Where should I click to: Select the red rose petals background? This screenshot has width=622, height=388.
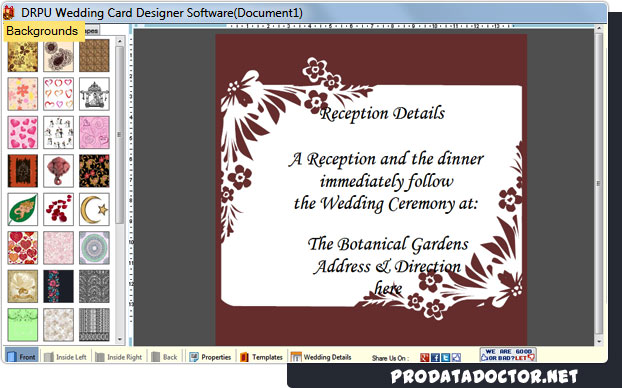pyautogui.click(x=58, y=209)
